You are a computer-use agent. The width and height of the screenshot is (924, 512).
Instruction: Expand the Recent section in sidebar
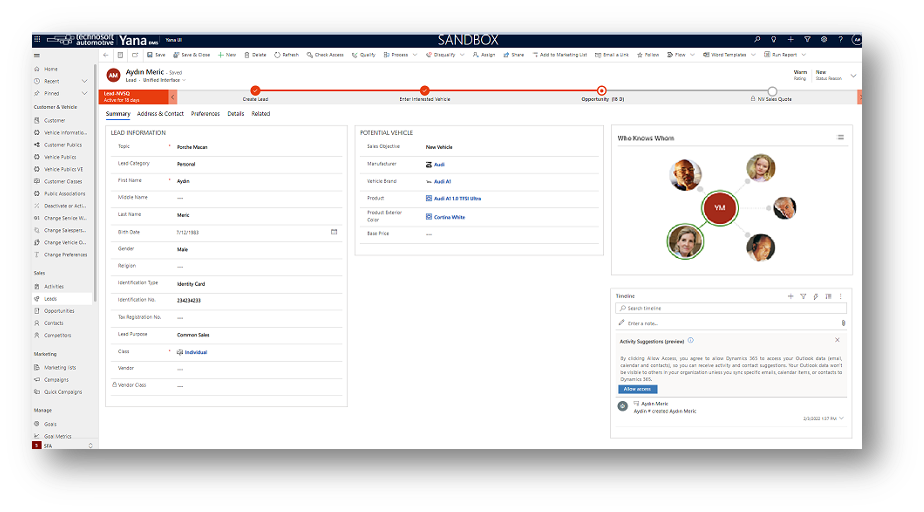(x=84, y=81)
